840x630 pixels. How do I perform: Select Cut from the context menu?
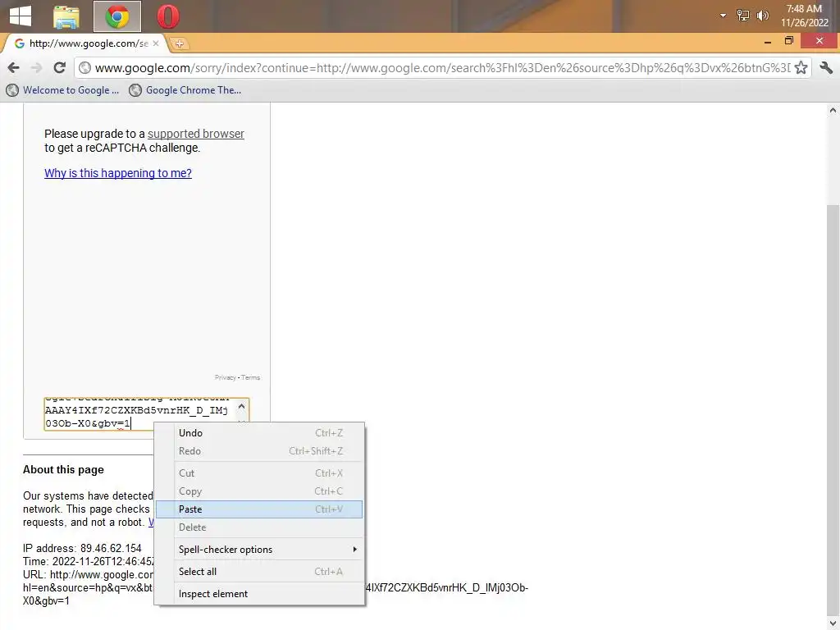coord(259,473)
